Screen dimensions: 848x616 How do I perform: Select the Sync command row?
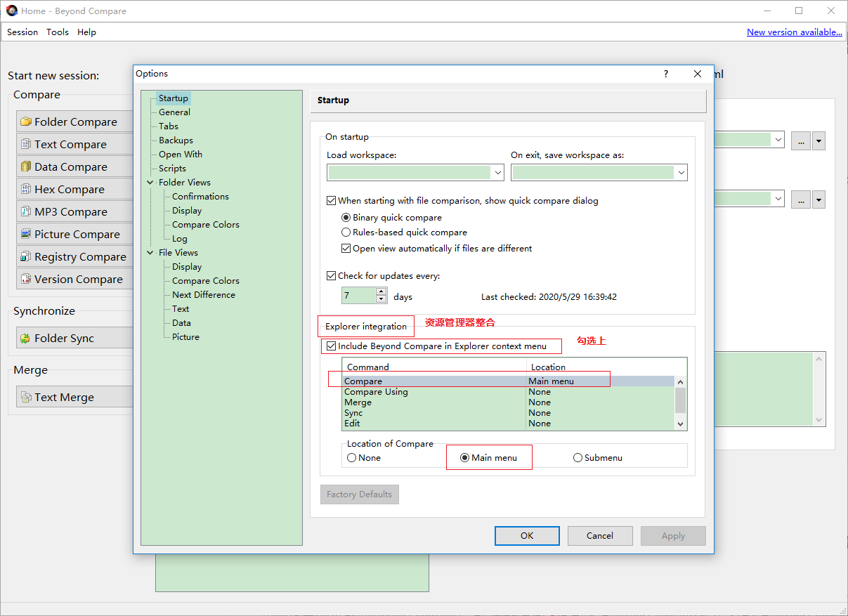click(509, 413)
